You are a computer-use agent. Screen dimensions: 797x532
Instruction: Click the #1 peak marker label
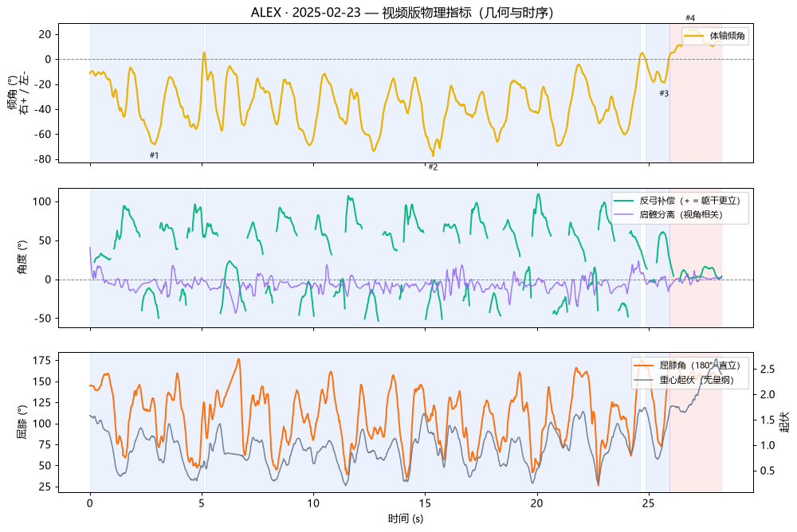tap(154, 155)
